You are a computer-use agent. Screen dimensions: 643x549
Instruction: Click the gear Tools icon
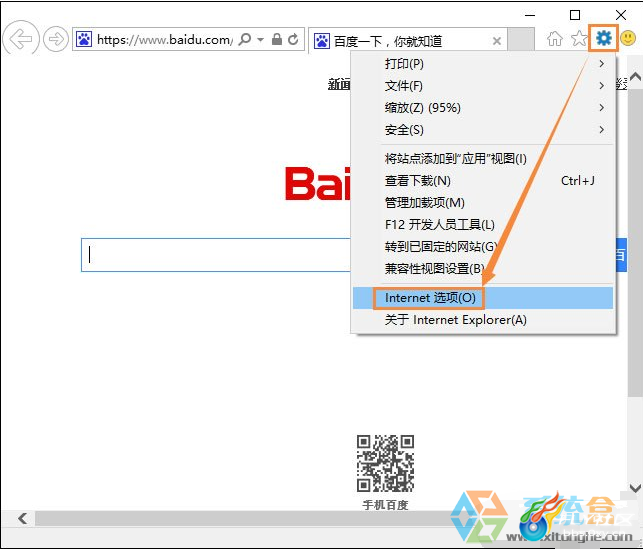(x=604, y=38)
